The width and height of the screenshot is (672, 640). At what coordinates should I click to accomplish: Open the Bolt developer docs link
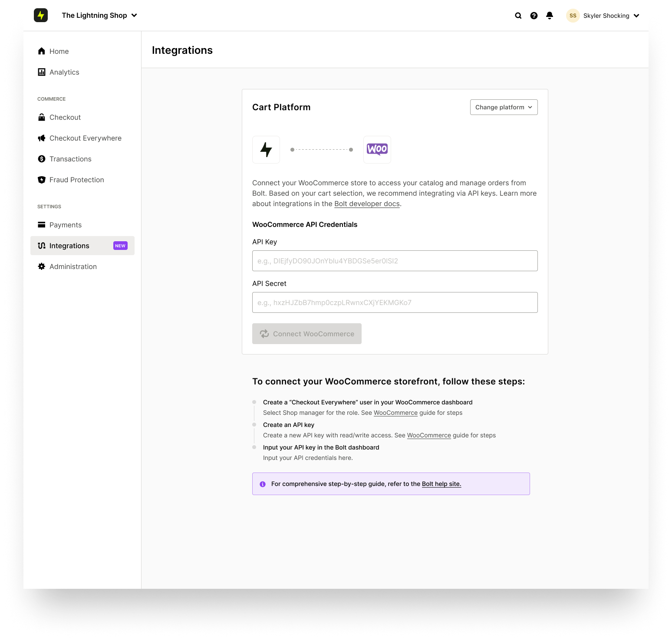(367, 204)
